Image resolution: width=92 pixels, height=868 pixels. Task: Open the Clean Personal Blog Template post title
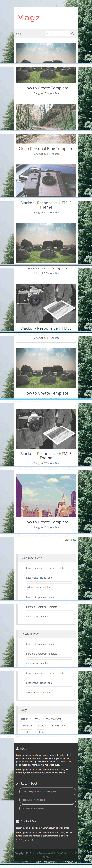click(x=46, y=149)
